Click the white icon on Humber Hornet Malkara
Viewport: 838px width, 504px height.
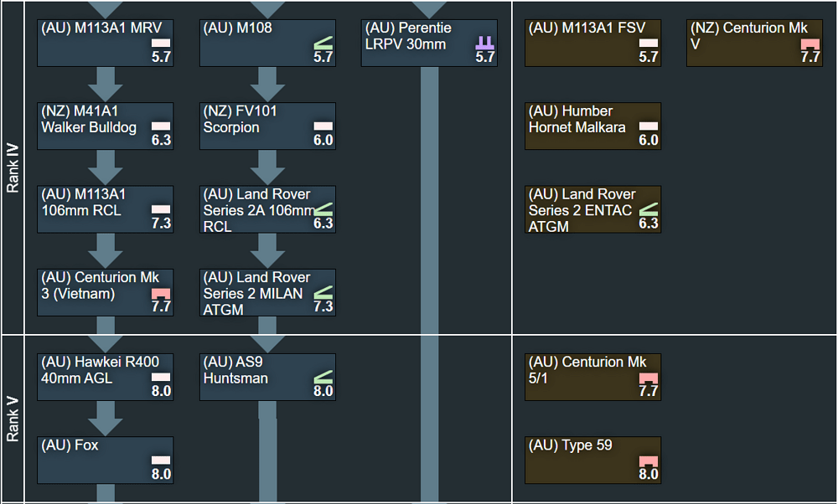point(648,126)
